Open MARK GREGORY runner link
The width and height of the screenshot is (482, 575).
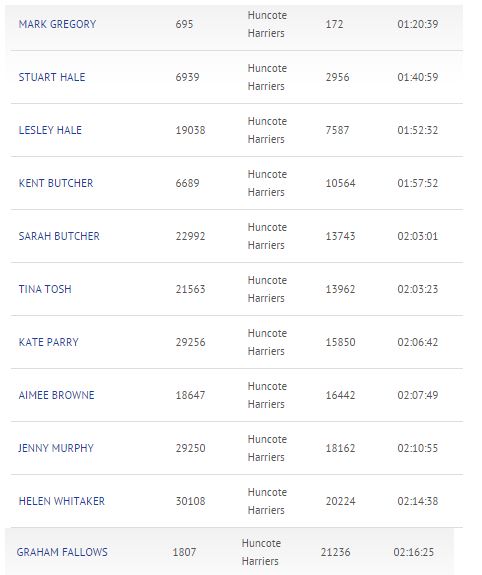57,24
